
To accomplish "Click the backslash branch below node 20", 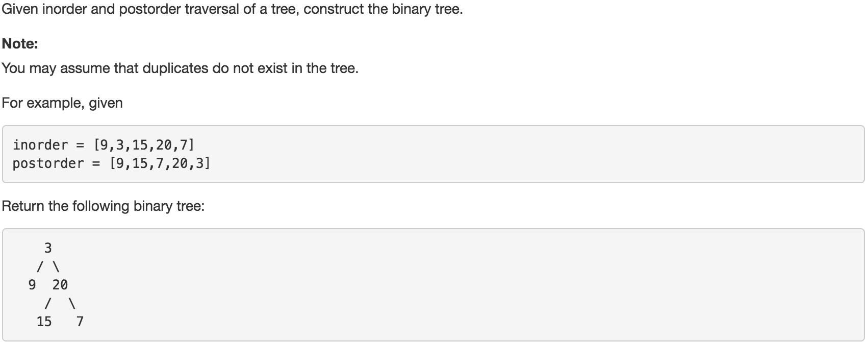I will [72, 303].
